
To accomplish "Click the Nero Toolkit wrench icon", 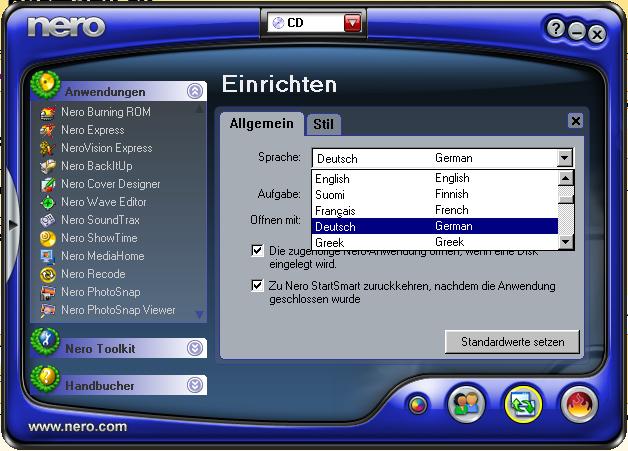I will [x=46, y=342].
